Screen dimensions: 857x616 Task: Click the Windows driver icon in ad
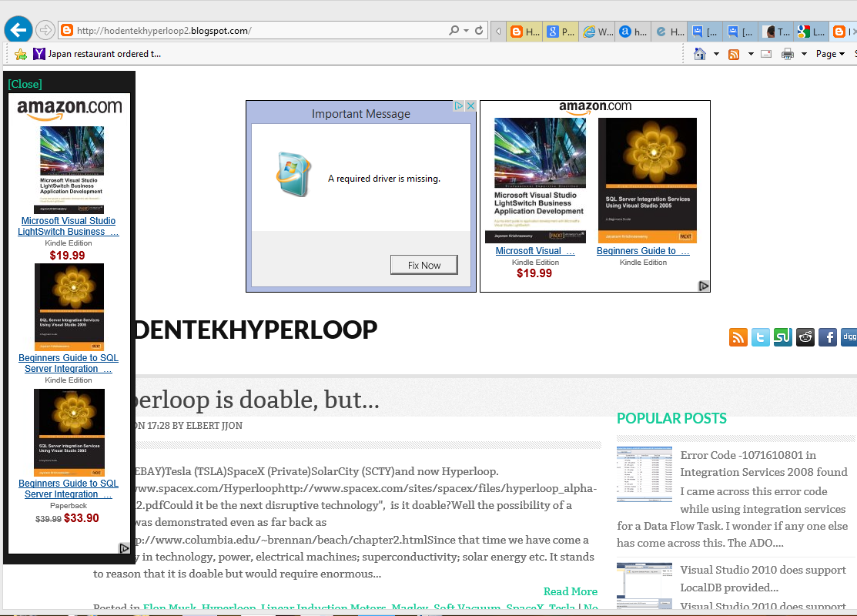(293, 174)
